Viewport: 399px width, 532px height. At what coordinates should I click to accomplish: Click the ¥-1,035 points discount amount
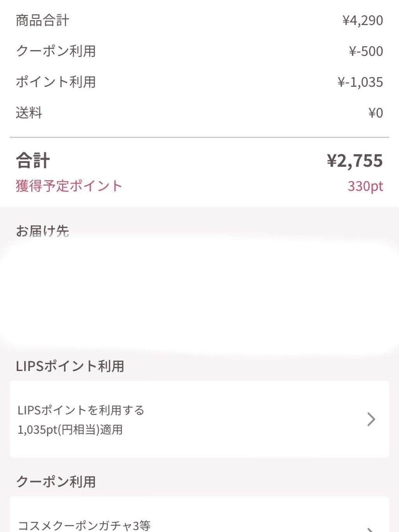[360, 82]
